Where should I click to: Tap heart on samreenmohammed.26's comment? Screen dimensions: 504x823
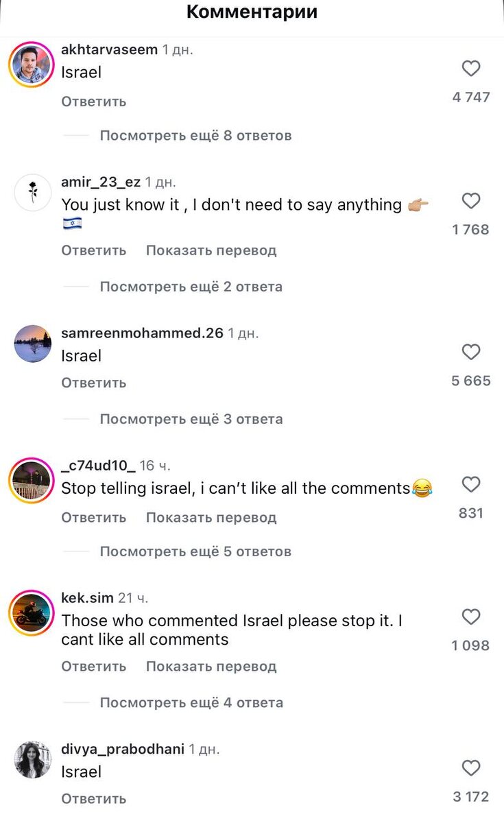[x=471, y=352]
